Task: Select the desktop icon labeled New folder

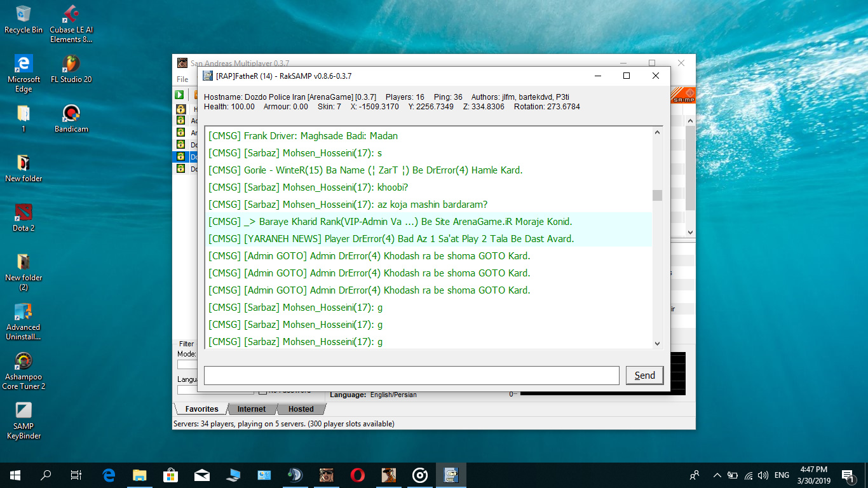Action: point(24,168)
